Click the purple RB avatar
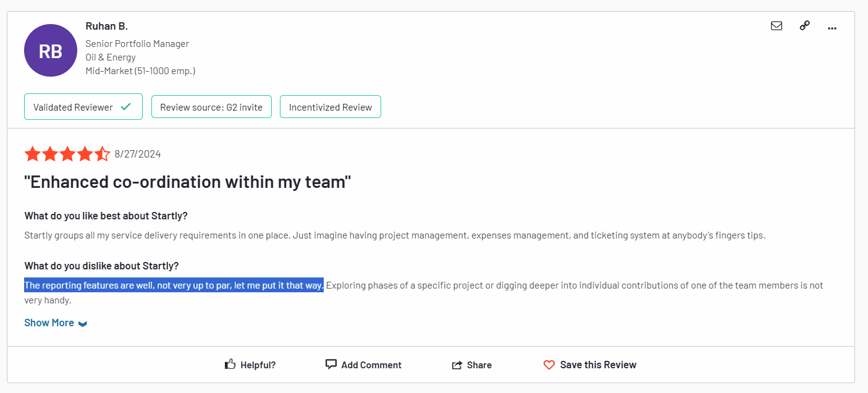 pos(51,51)
